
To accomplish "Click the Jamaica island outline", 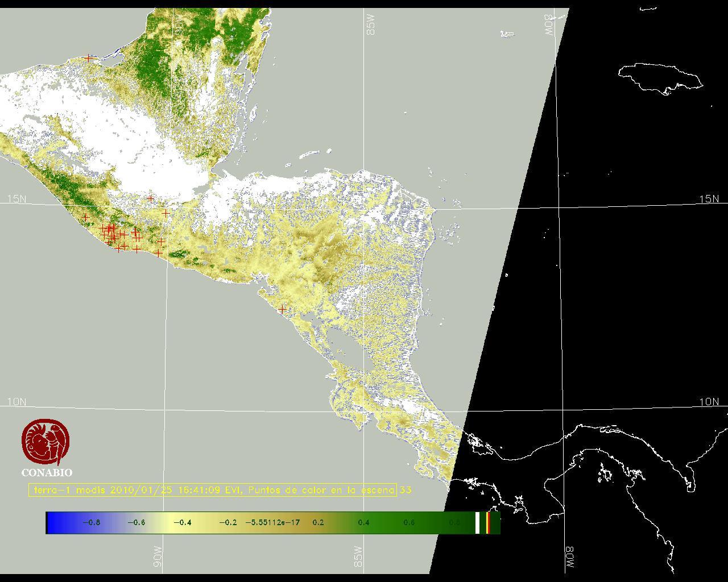I will (660, 77).
